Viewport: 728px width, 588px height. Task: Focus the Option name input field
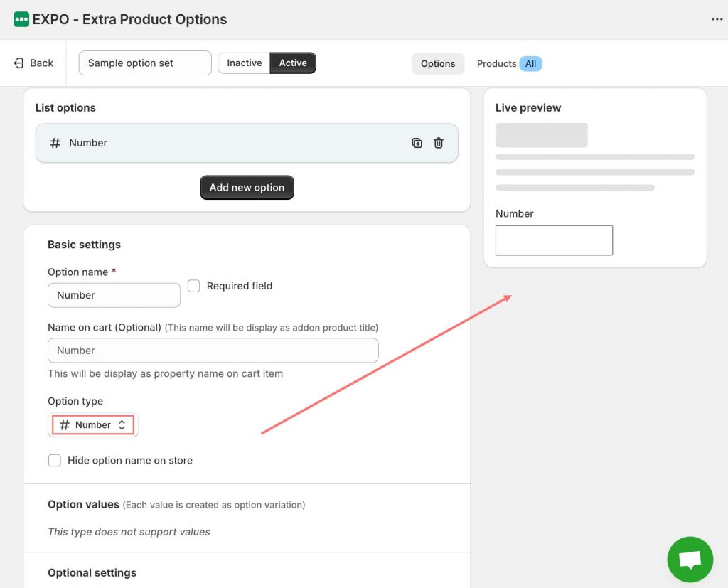(114, 295)
